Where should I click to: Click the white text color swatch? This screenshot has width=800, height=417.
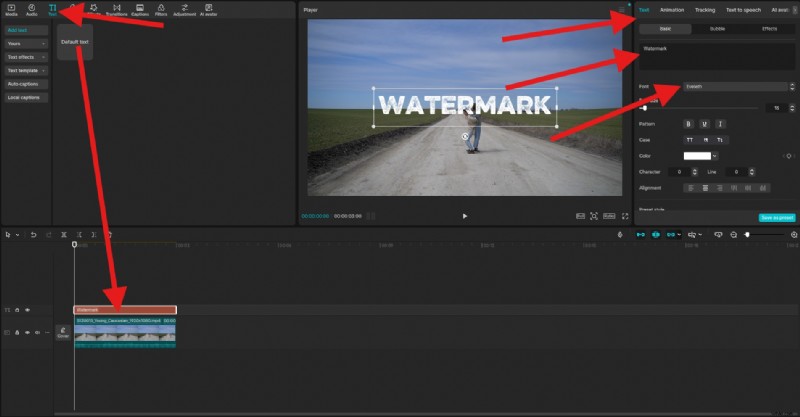pos(697,156)
